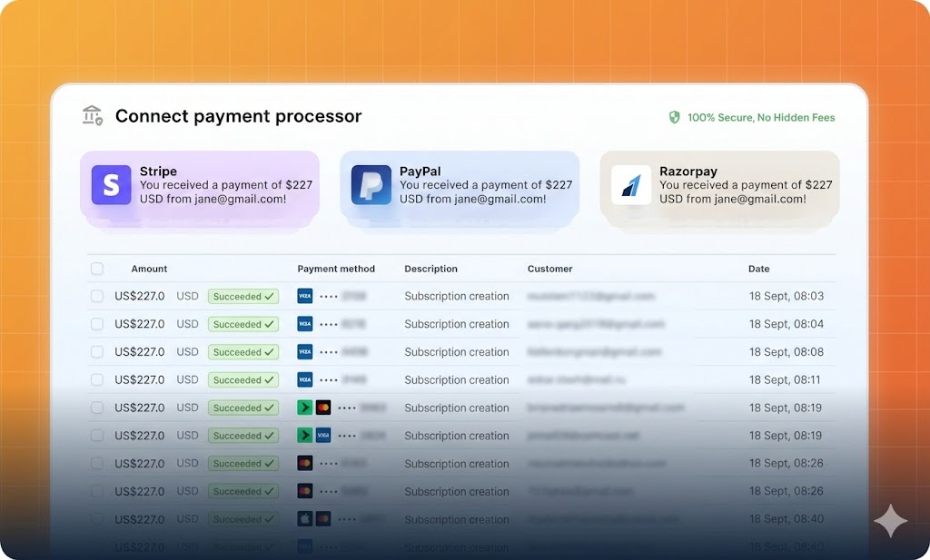Toggle the select-all checkbox in the table header
This screenshot has height=560, width=930.
point(97,269)
